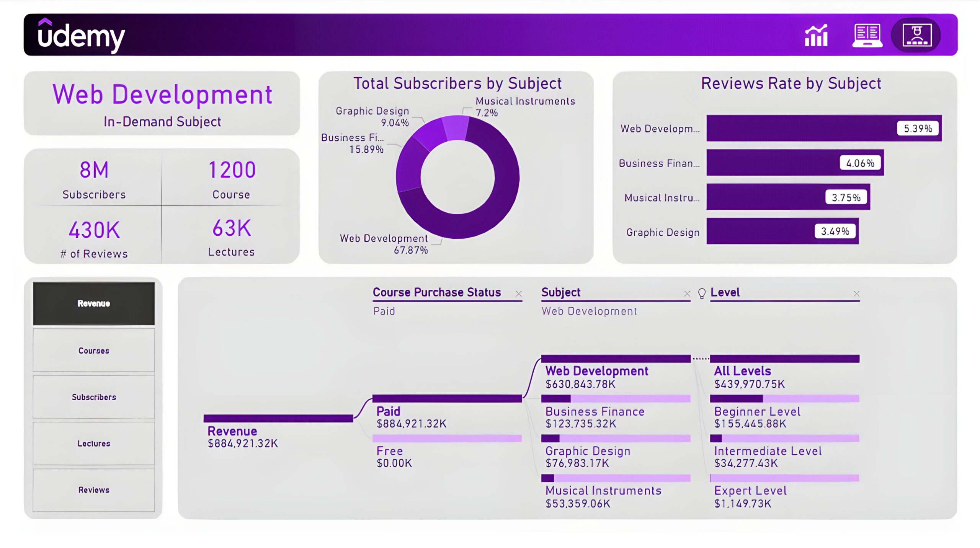Screen dimensions: 980x548
Task: Select the Subscribers metric button
Action: [x=94, y=397]
